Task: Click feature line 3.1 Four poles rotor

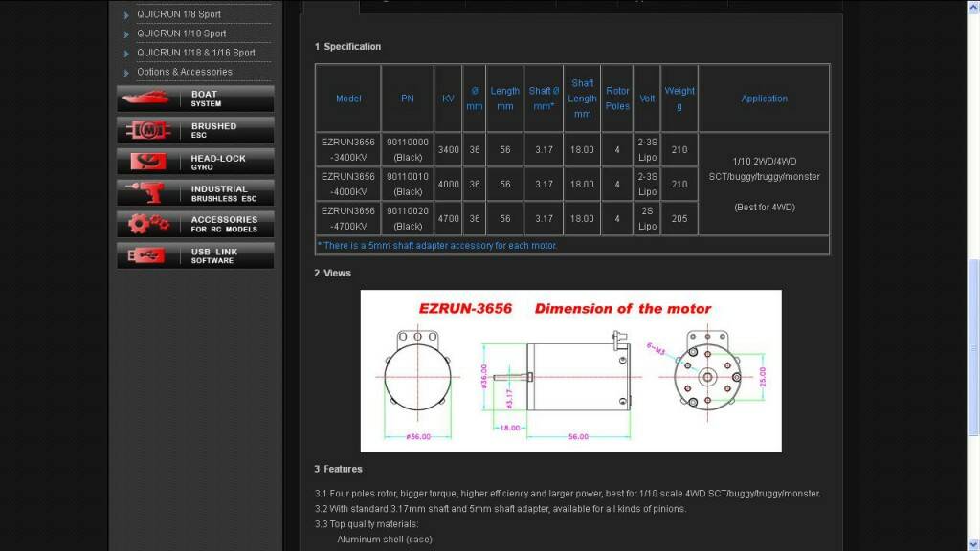Action: [x=568, y=494]
